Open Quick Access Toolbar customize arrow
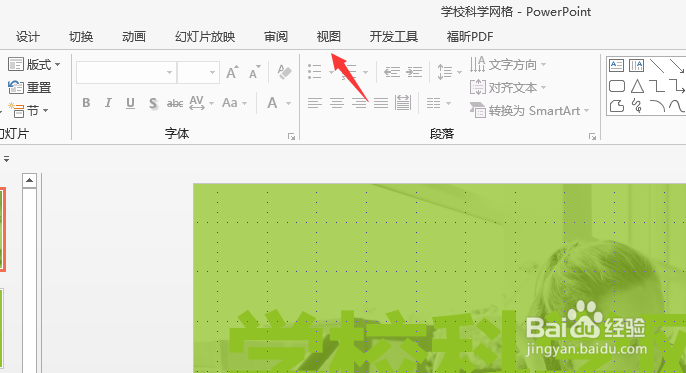Viewport: 686px width, 373px height. (6, 160)
